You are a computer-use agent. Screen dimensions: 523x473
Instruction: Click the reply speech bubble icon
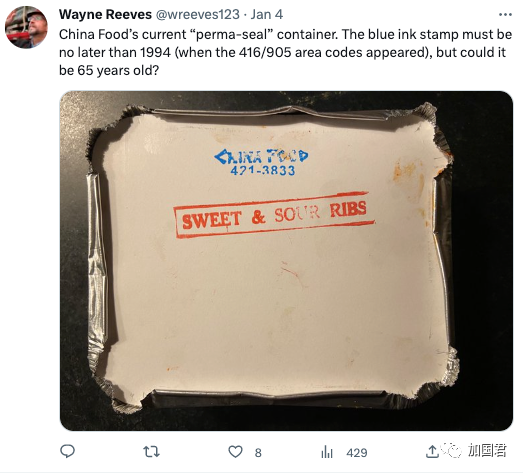tap(67, 452)
